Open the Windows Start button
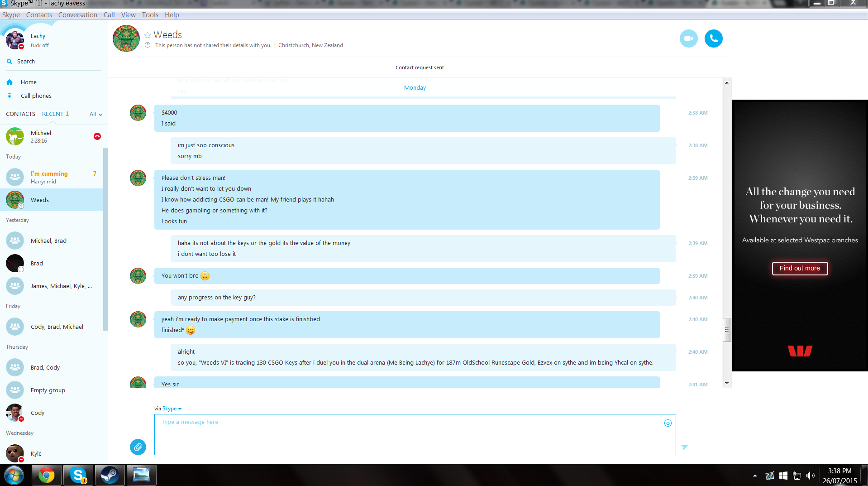Screen dimensions: 868x486 click(14, 475)
